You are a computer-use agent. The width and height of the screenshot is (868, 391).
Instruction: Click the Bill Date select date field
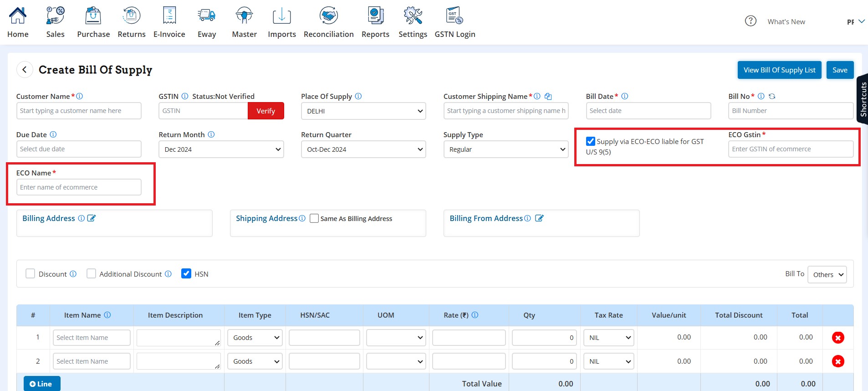point(648,111)
